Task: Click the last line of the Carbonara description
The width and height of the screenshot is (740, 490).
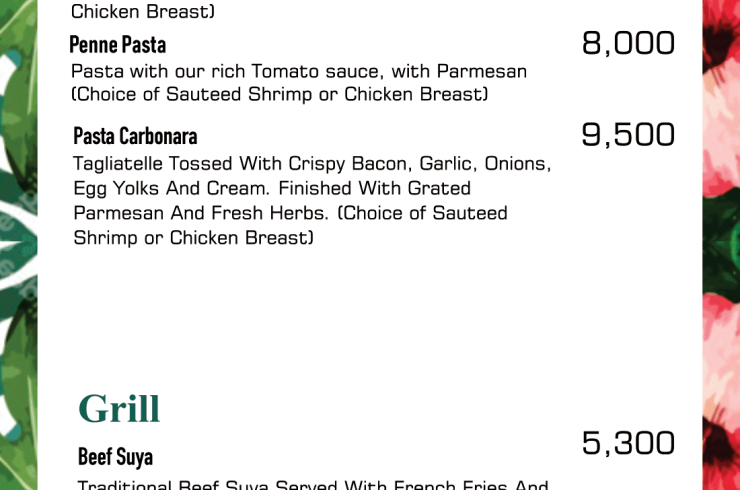Action: tap(193, 238)
